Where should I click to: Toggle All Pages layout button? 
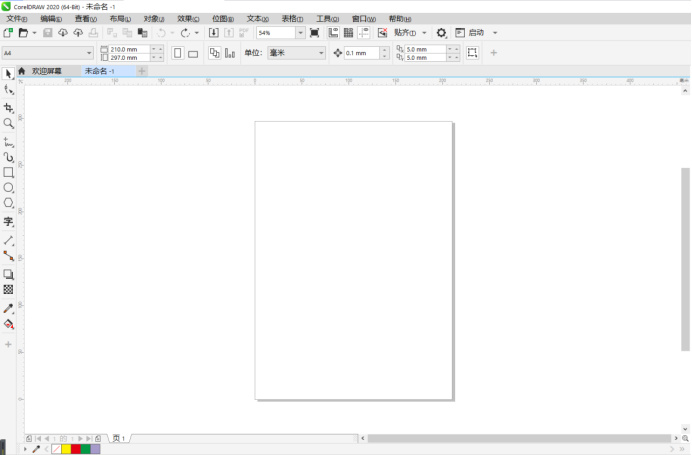[214, 53]
